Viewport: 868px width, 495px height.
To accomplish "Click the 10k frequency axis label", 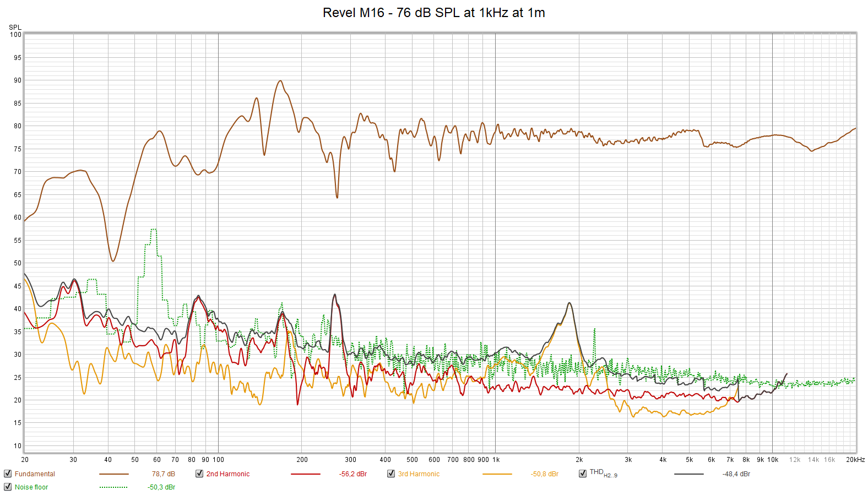I will 773,460.
